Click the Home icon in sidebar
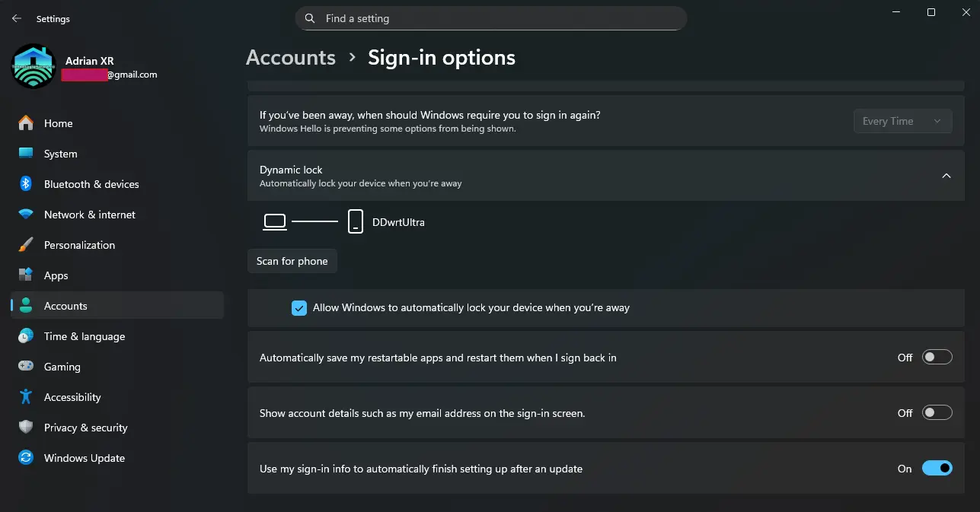The width and height of the screenshot is (980, 512). tap(26, 123)
